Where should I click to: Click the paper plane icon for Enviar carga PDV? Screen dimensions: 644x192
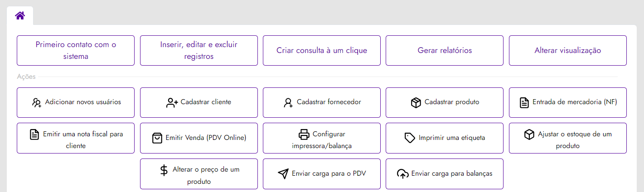(283, 173)
